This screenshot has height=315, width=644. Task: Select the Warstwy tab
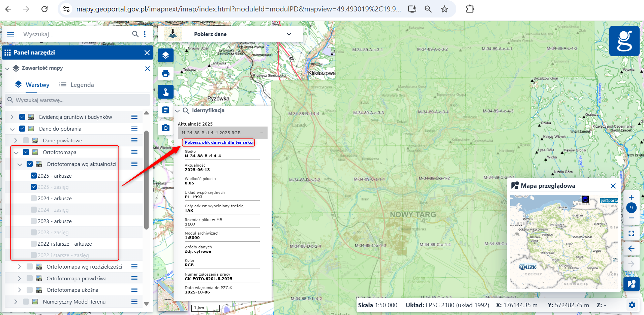[33, 85]
